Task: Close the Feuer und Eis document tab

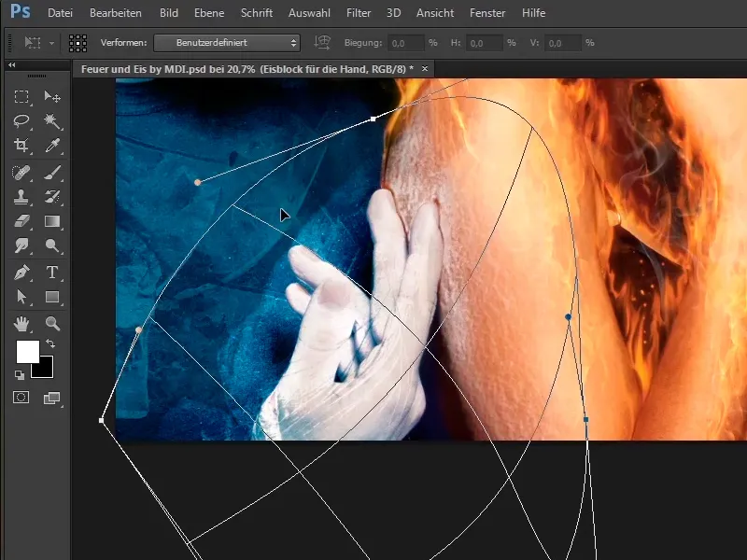Action: [x=425, y=69]
